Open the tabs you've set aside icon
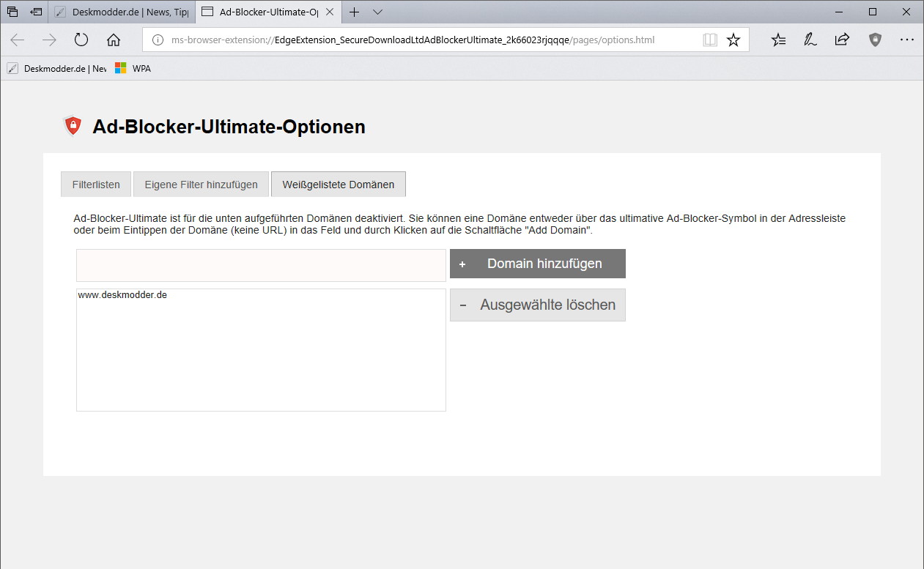The image size is (924, 569). click(x=12, y=12)
